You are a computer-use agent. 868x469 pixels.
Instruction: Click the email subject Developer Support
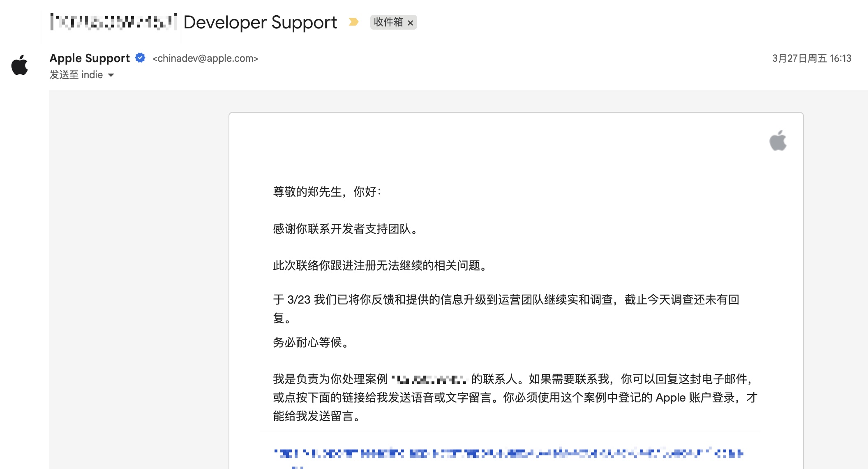[x=260, y=22]
